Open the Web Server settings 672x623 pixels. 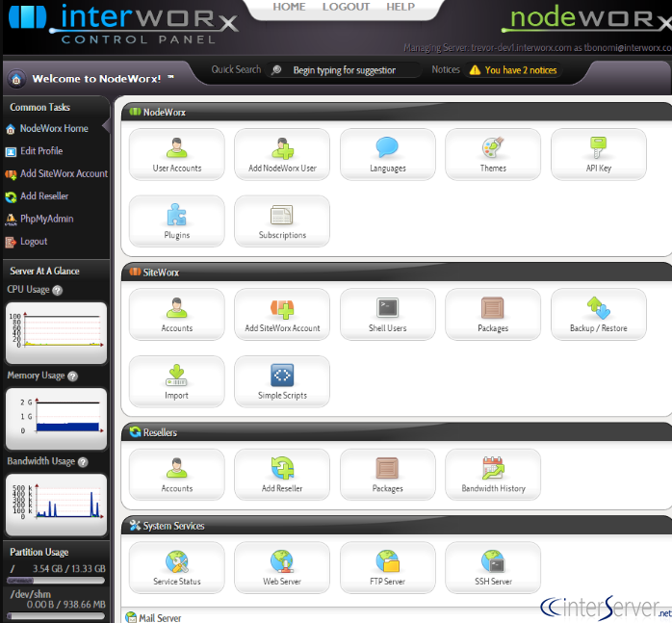click(282, 568)
